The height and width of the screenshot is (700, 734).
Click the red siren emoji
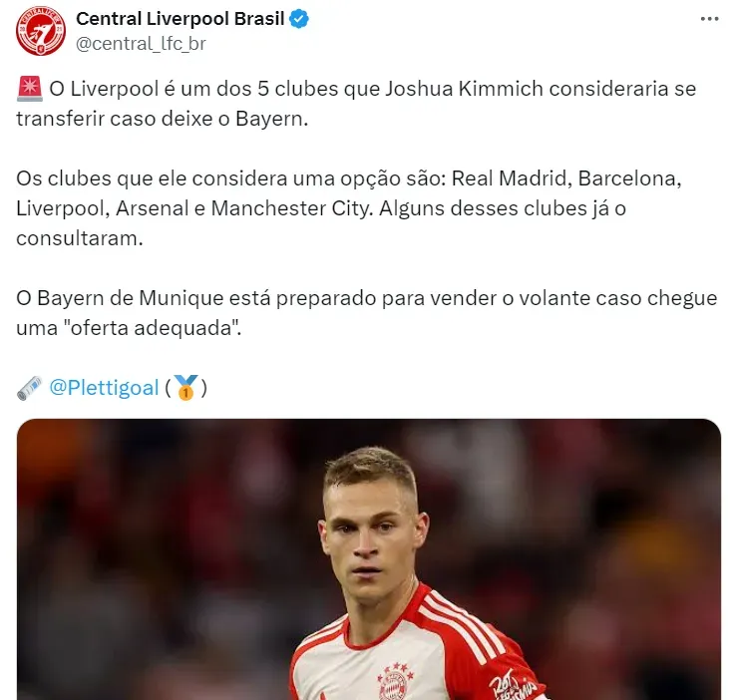[x=30, y=89]
